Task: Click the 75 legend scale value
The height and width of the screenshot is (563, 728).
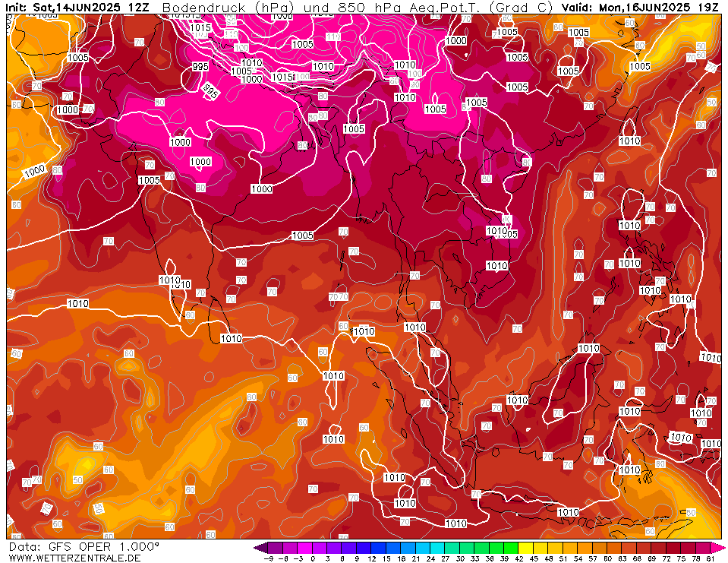Action: [x=681, y=558]
